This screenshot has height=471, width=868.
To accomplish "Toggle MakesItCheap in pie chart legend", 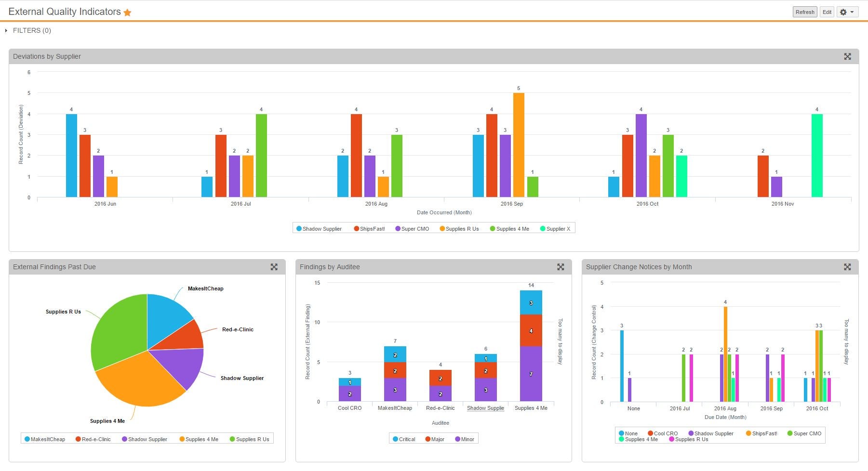I will (x=45, y=439).
